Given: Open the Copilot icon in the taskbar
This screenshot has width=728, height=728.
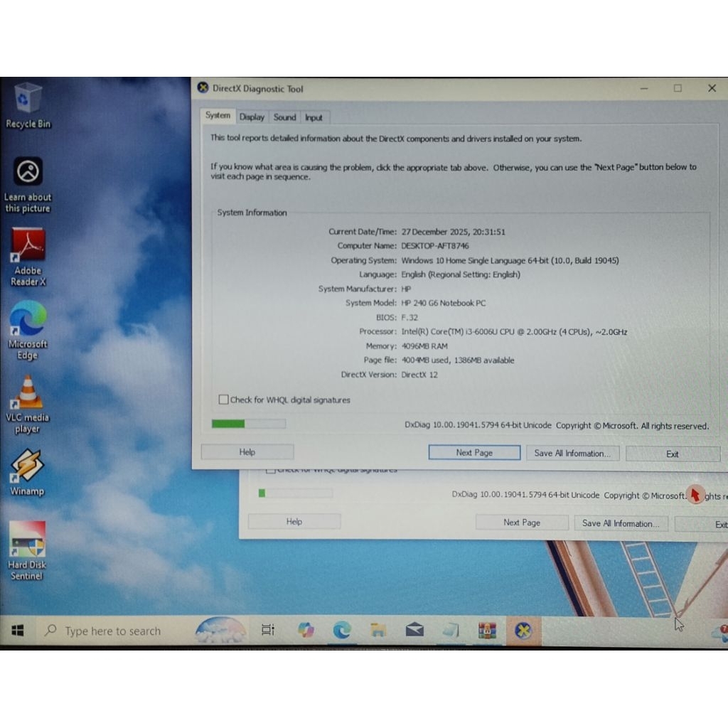Looking at the screenshot, I should click(x=306, y=631).
